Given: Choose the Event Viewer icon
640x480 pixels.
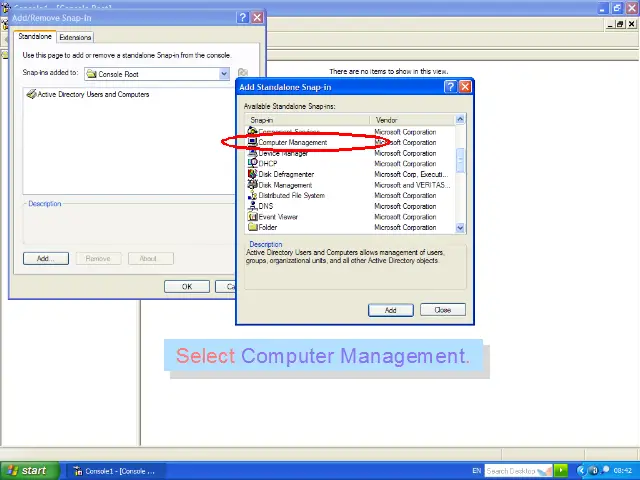Looking at the screenshot, I should point(252,217).
